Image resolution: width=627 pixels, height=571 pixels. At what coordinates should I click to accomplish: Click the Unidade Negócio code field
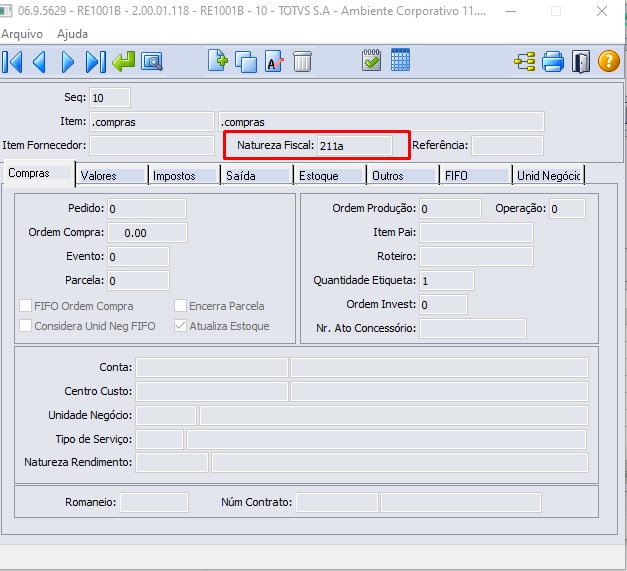pyautogui.click(x=166, y=415)
